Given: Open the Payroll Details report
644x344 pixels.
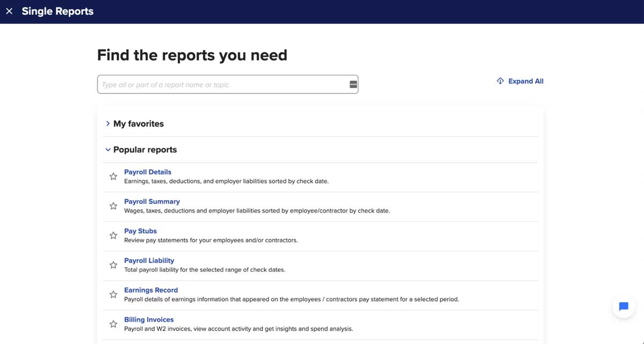Looking at the screenshot, I should point(148,172).
